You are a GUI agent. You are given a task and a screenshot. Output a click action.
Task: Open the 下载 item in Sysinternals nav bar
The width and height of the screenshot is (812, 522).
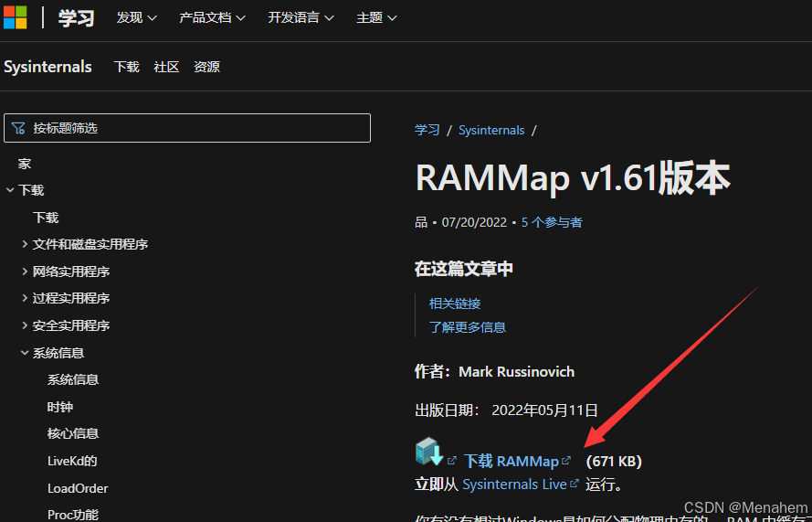[126, 67]
